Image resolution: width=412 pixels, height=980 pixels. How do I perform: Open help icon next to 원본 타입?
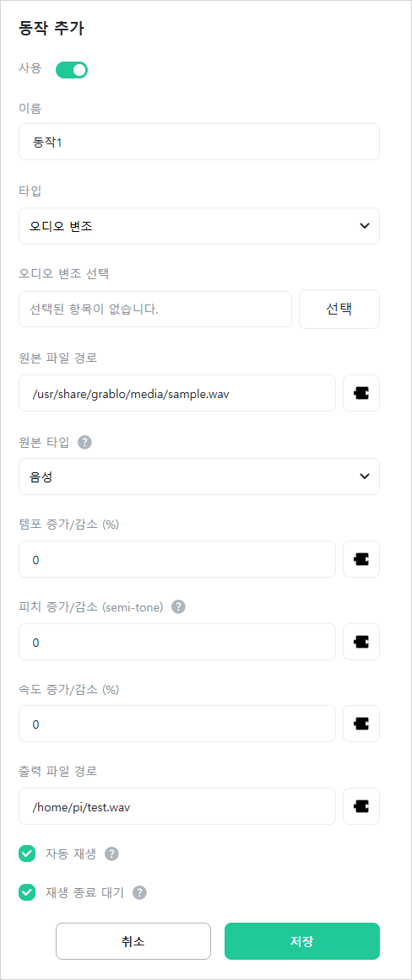click(85, 443)
